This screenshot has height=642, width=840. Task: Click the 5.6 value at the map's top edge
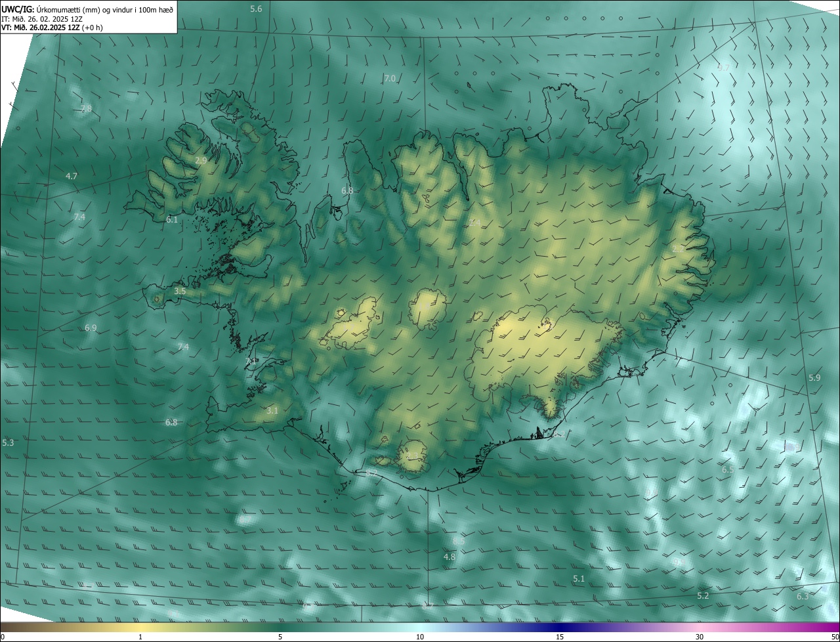pyautogui.click(x=256, y=9)
